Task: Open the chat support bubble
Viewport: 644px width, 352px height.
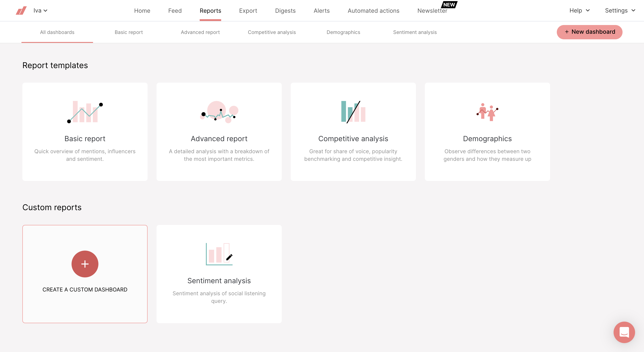Action: click(624, 332)
